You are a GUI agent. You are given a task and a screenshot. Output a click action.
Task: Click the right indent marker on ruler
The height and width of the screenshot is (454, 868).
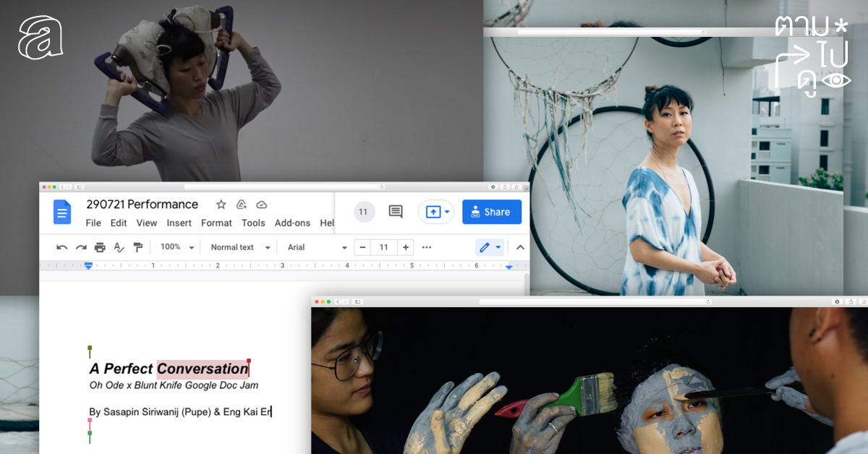[x=509, y=267]
